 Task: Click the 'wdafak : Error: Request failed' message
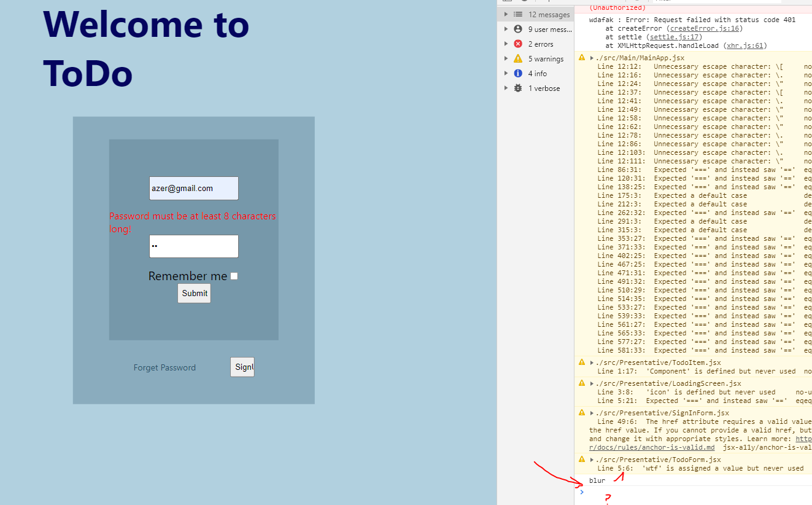tap(692, 20)
